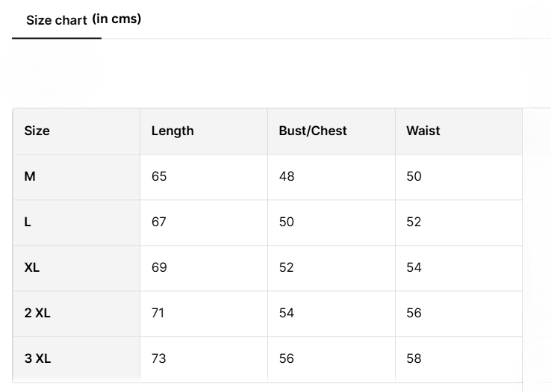Click the Bust/Chest column header
This screenshot has width=551, height=392.
point(313,131)
